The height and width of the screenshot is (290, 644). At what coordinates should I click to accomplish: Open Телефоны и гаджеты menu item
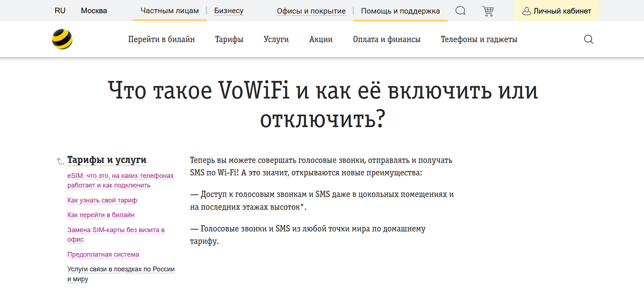479,40
